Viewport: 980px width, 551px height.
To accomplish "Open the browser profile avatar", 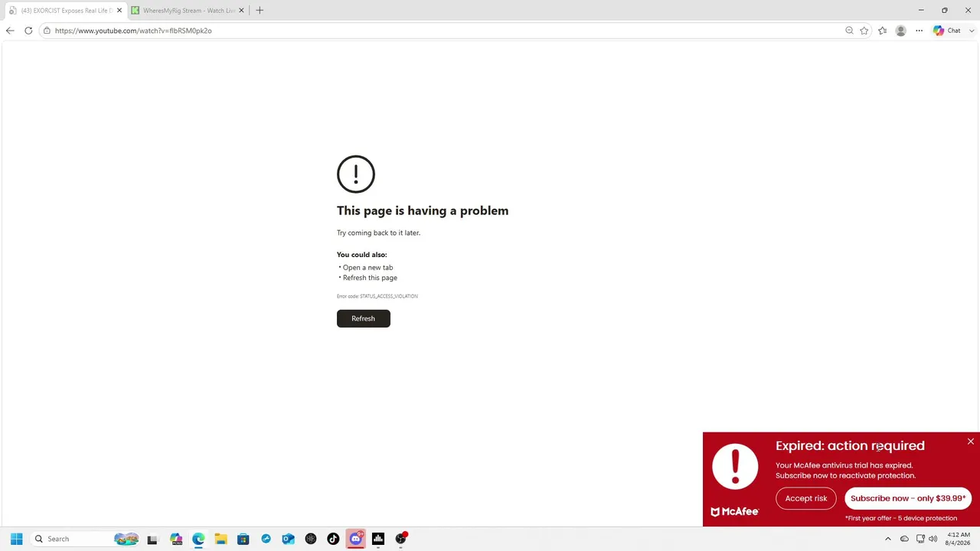I will click(901, 31).
